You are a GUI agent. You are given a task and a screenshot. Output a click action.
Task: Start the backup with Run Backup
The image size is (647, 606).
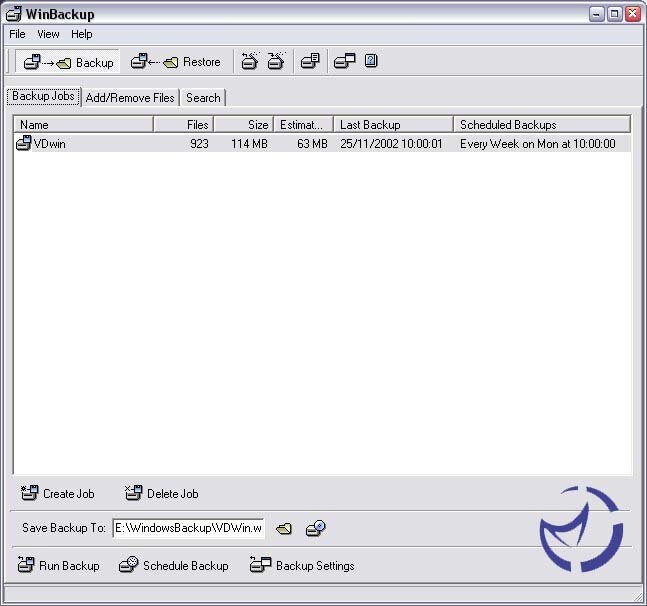click(59, 565)
